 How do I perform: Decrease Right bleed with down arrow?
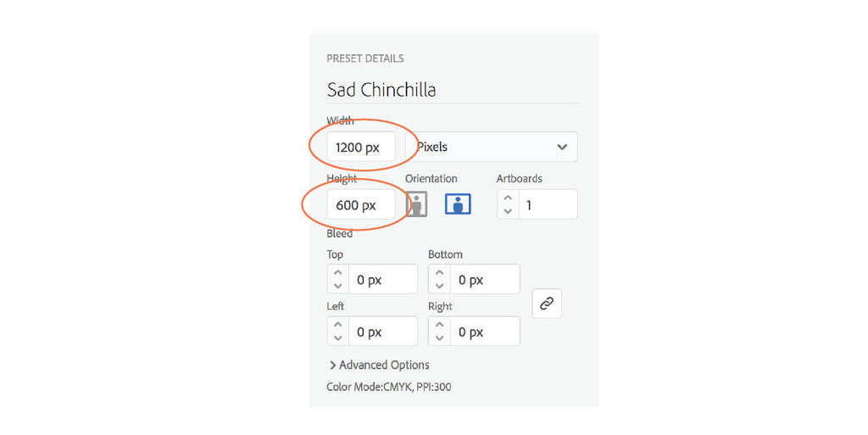point(439,337)
